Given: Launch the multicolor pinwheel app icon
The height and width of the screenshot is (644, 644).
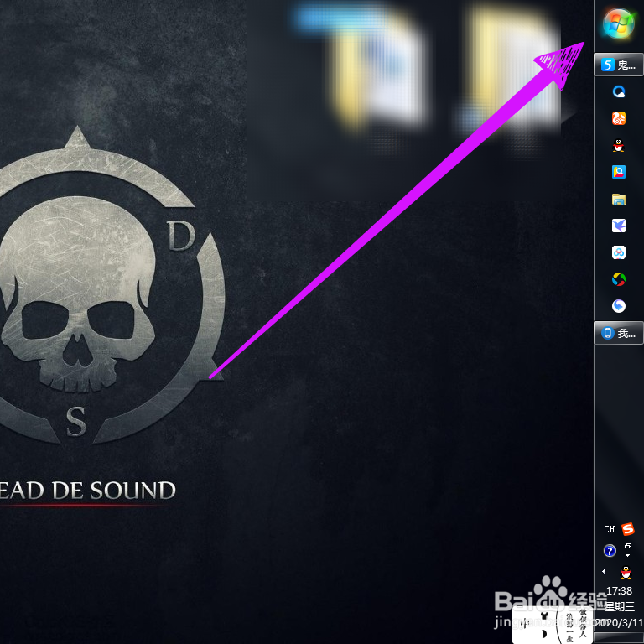Looking at the screenshot, I should 619,279.
